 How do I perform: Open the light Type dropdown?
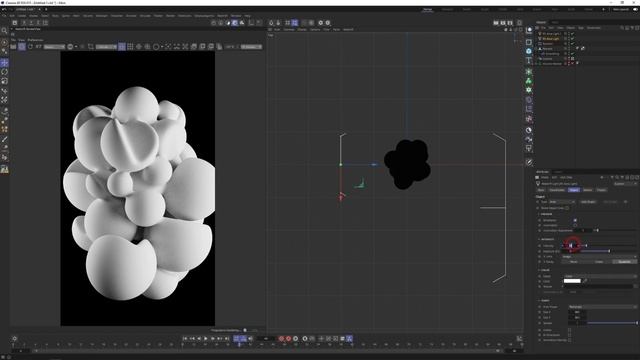562,202
